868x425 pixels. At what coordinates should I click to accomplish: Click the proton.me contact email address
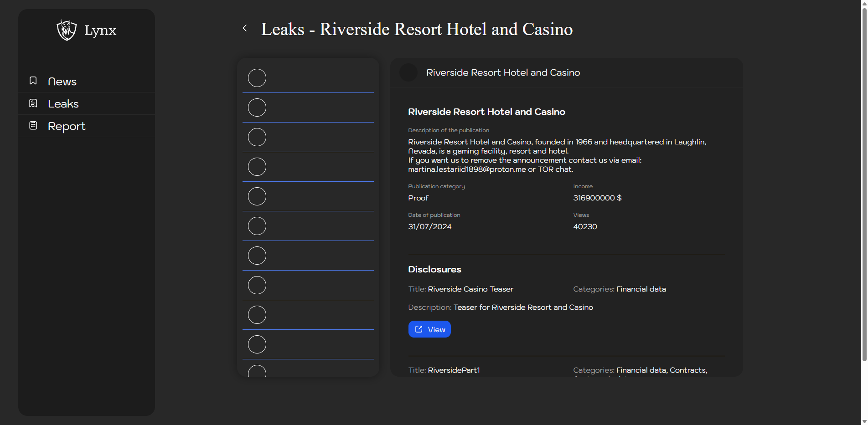(467, 169)
